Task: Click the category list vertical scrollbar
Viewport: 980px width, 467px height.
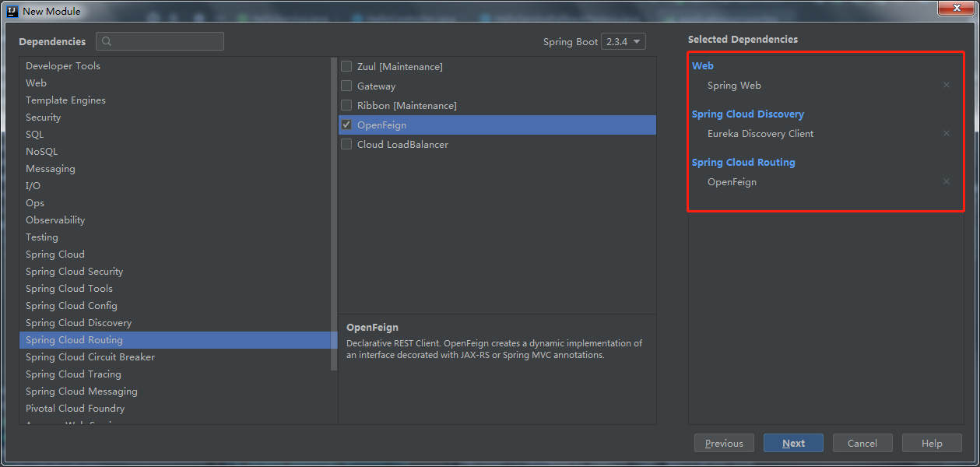Action: 335,214
